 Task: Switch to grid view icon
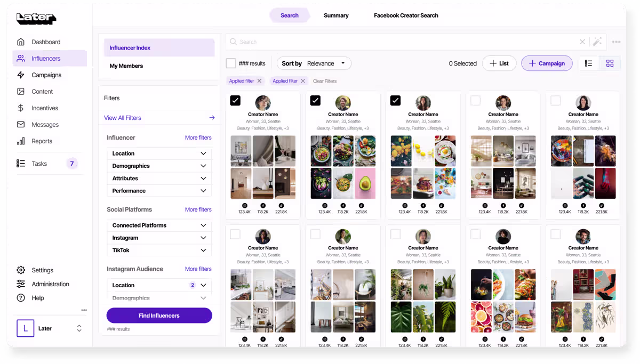click(x=610, y=63)
